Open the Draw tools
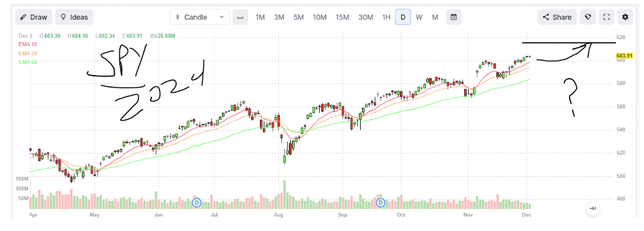Viewport: 644px width, 231px height. click(33, 17)
